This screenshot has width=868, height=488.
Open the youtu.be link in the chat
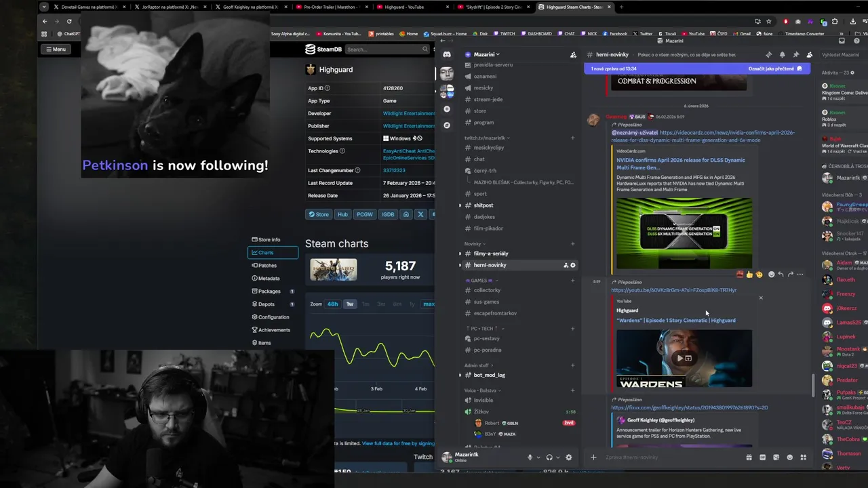(x=673, y=290)
